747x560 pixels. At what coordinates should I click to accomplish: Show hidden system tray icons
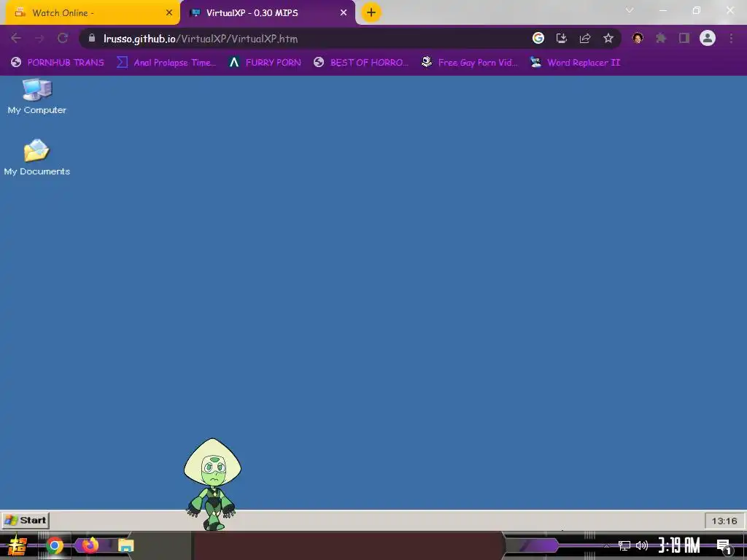pos(606,545)
